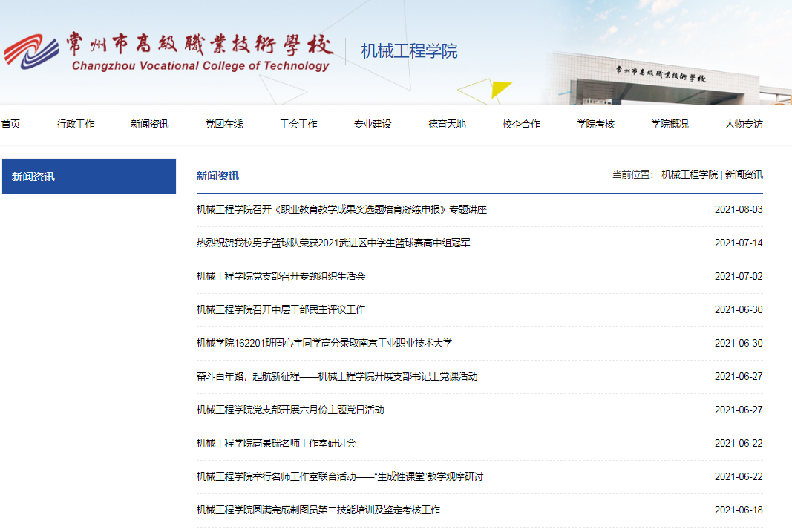
Task: Click the Changzhou Vocational College logo
Action: click(167, 52)
